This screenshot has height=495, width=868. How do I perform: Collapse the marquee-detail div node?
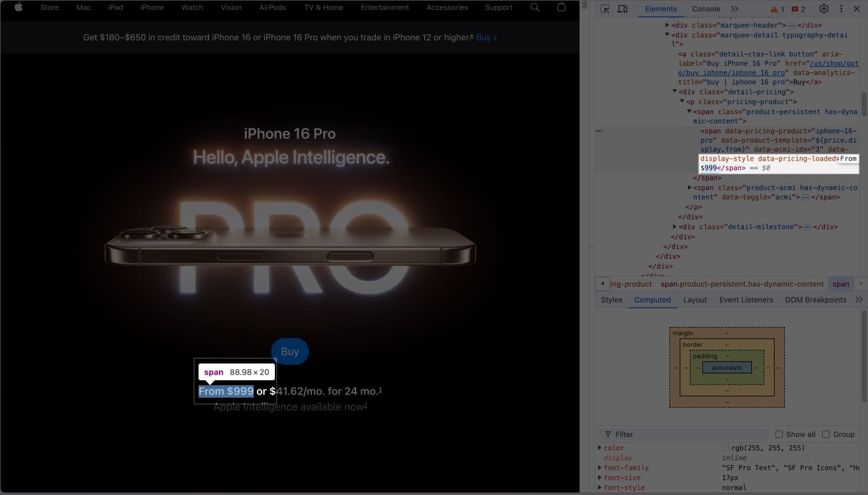668,35
